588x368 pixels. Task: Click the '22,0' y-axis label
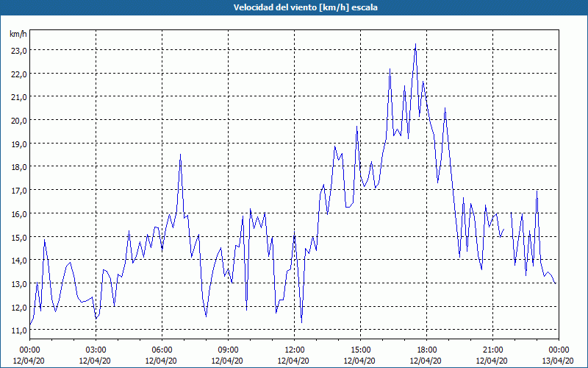pos(19,74)
